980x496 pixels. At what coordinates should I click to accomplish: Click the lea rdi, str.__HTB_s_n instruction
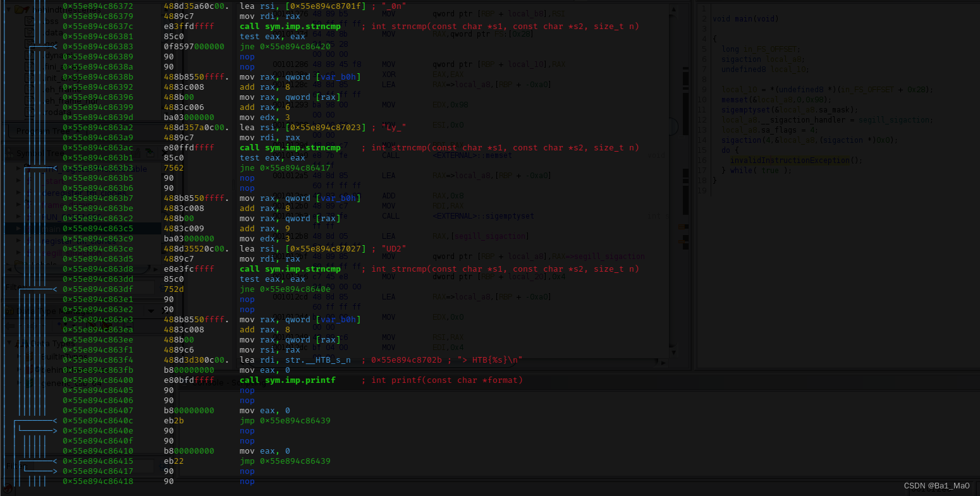pos(295,360)
